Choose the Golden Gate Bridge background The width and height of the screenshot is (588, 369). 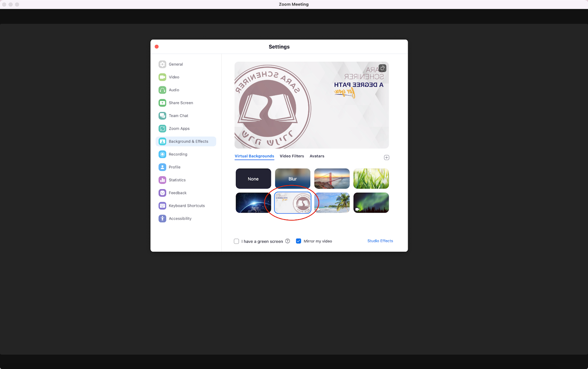click(332, 179)
